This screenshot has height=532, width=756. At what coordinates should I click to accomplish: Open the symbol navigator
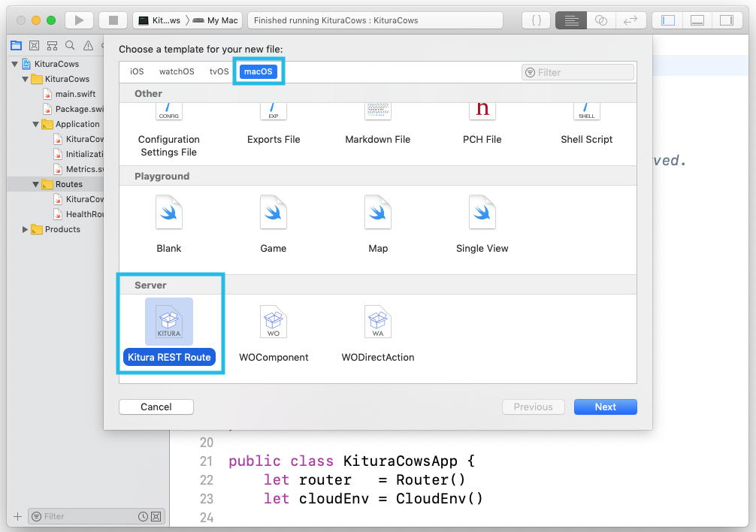52,46
